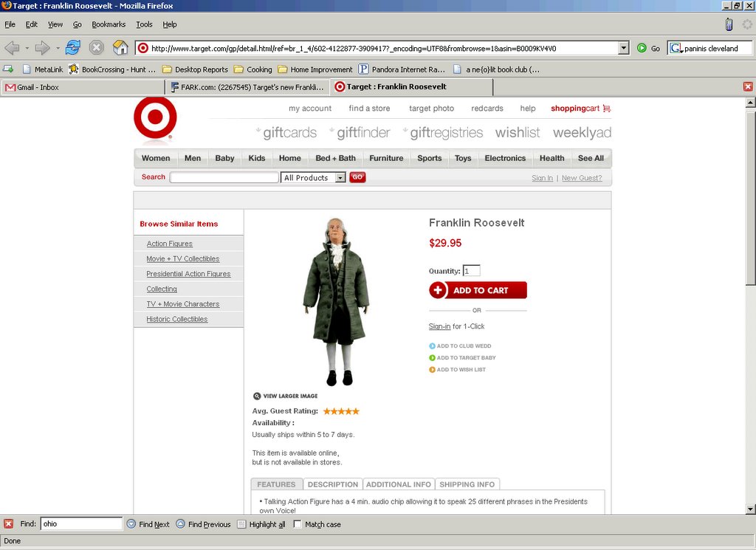Image resolution: width=756 pixels, height=550 pixels.
Task: Open the Bookmarks menu
Action: click(109, 24)
